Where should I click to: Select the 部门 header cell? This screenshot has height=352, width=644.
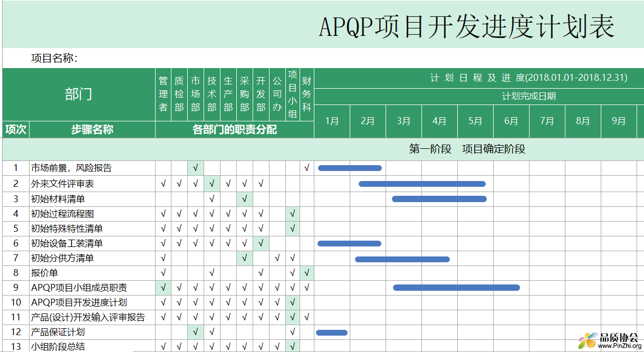(x=79, y=94)
